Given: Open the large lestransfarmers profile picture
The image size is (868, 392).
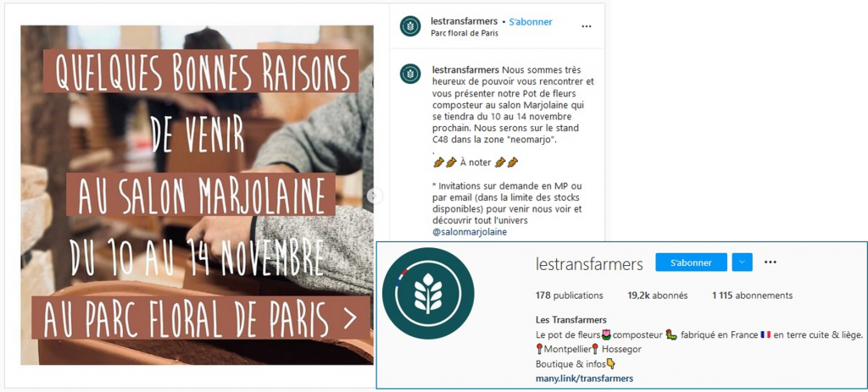Looking at the screenshot, I should 428,294.
